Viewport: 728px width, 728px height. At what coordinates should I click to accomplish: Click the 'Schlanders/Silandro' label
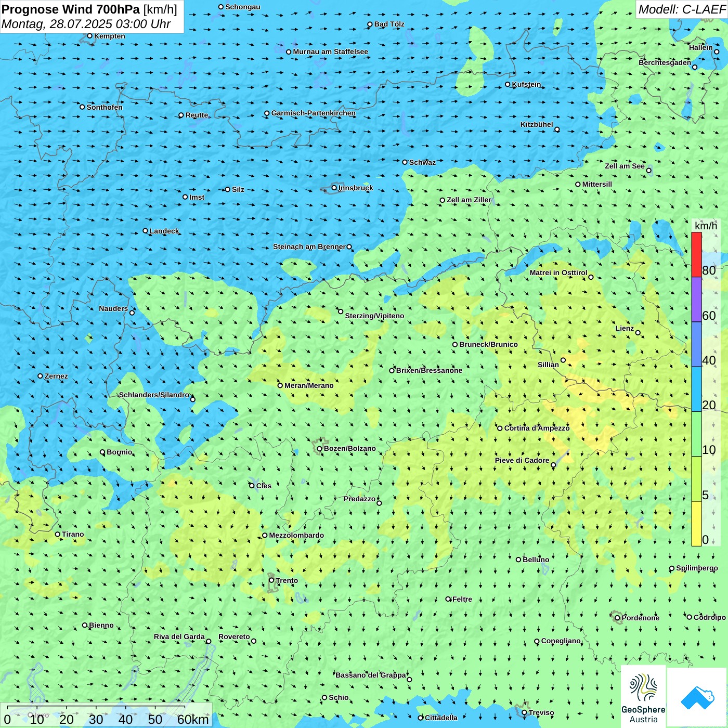[154, 395]
